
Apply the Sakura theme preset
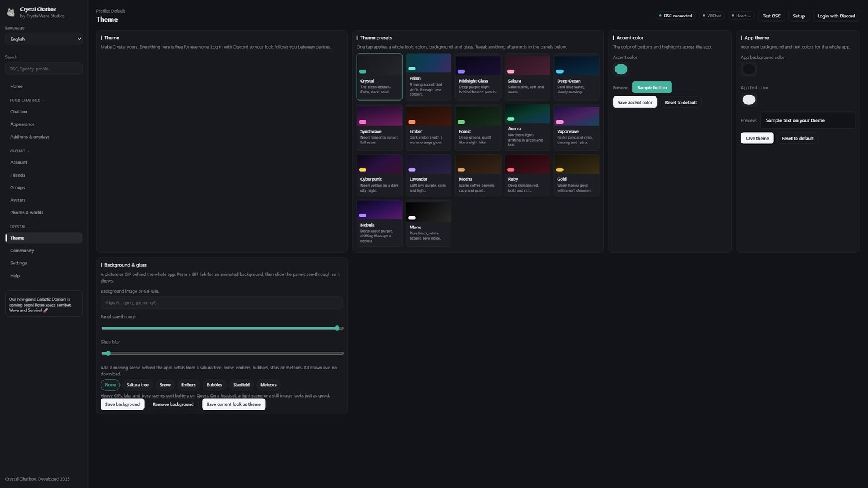click(527, 77)
